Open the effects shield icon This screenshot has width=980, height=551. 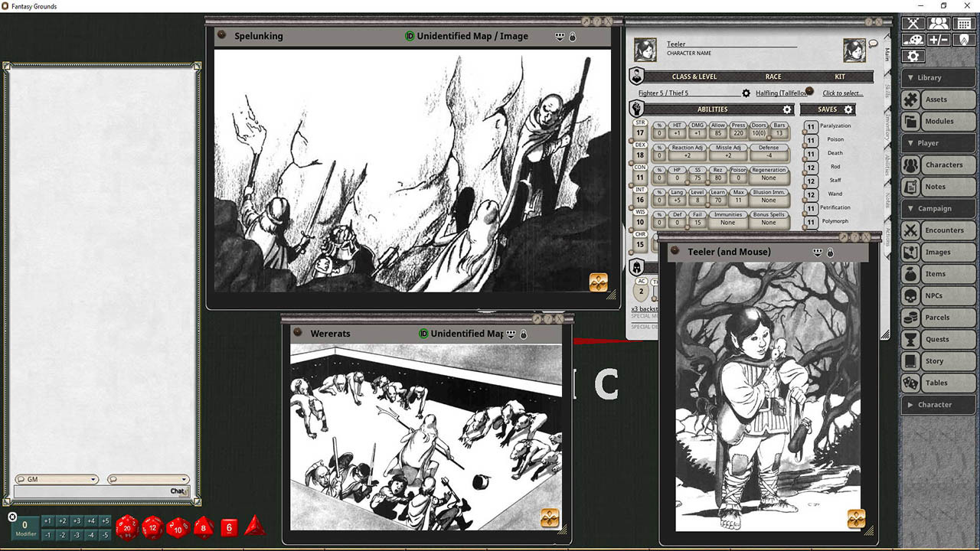pos(963,40)
